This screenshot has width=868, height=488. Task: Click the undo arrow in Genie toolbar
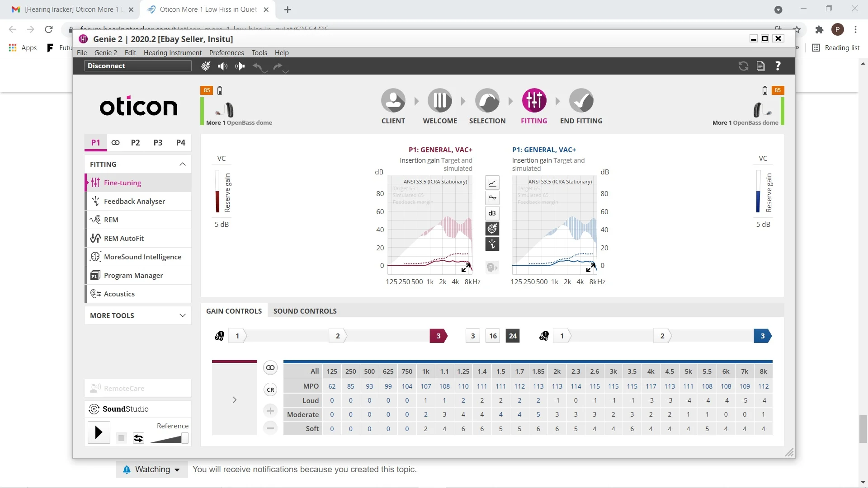pos(257,66)
